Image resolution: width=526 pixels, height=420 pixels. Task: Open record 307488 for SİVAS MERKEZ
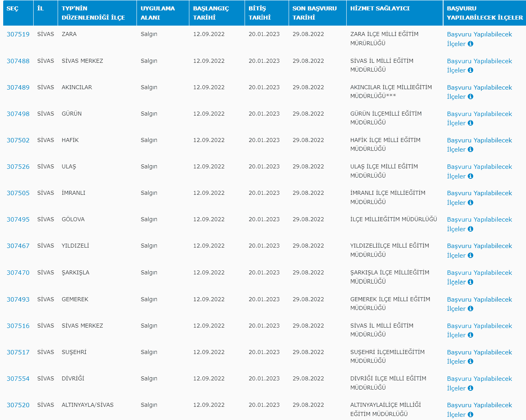click(18, 61)
